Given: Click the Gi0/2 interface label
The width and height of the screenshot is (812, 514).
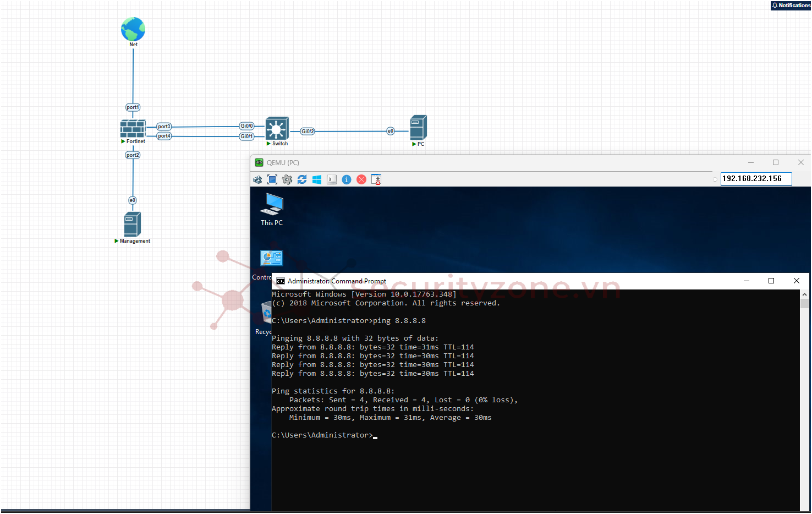Looking at the screenshot, I should (308, 132).
